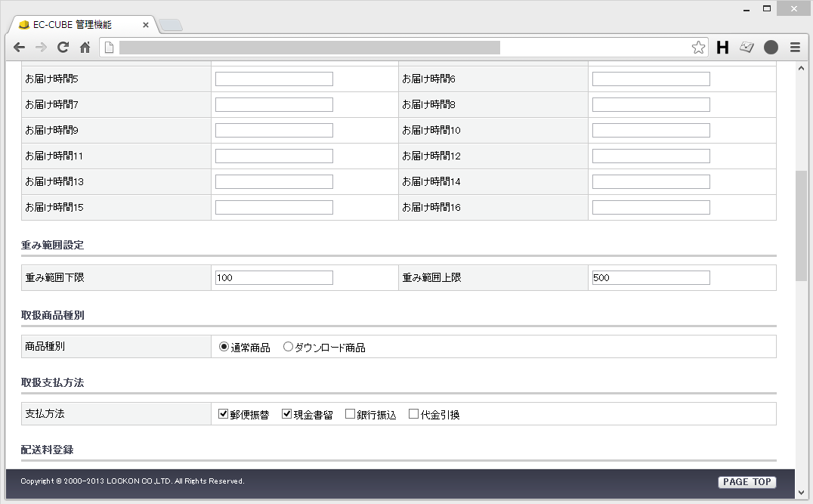Focus the お届け時間16 input field
Viewport: 813px width, 504px height.
coord(651,207)
